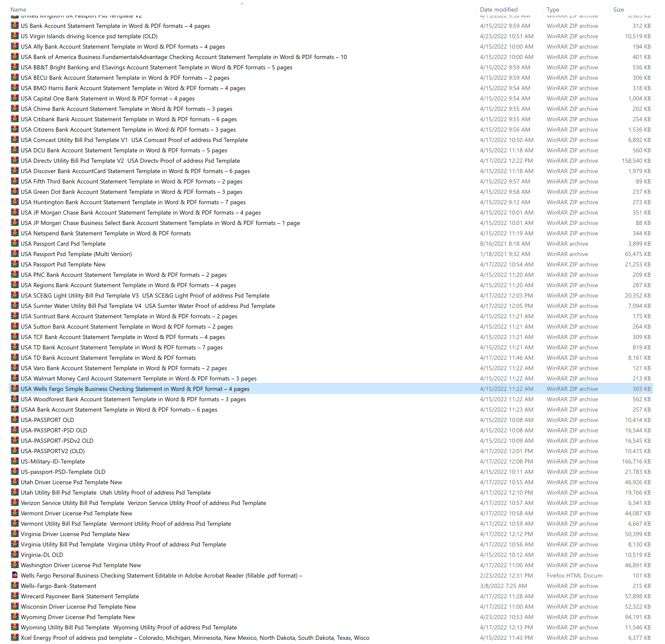
Task: Select Washington Driver License Psd Template New file
Action: pyautogui.click(x=81, y=565)
